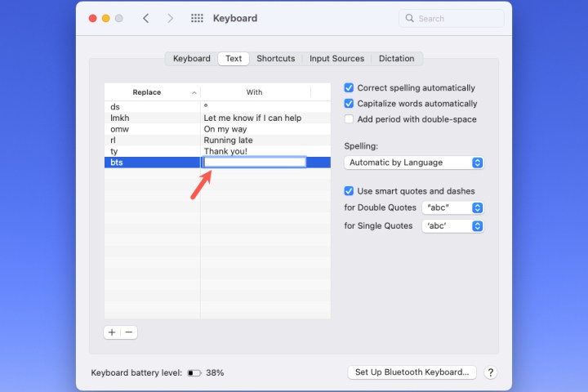The image size is (588, 392).
Task: Expand the Single Quotes style dropdown
Action: click(452, 226)
